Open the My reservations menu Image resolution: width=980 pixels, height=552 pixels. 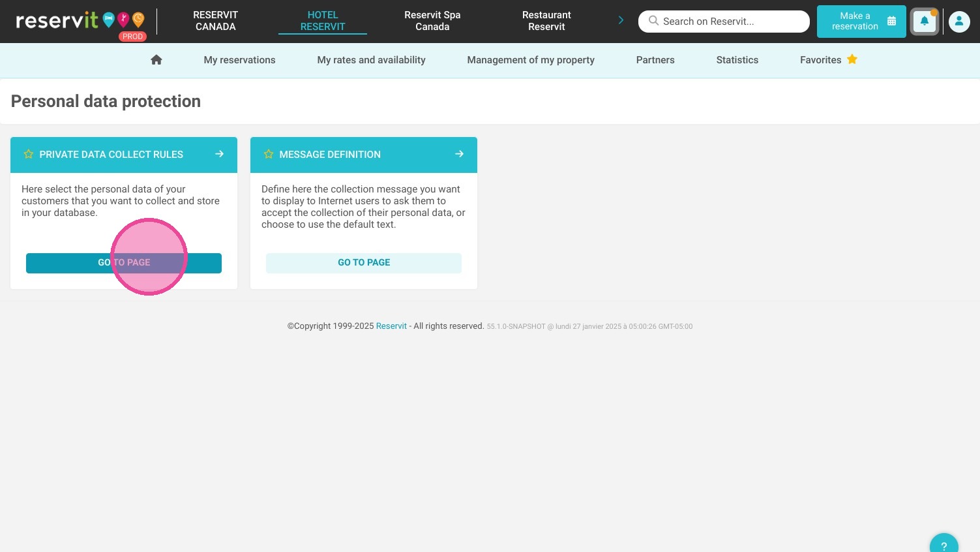click(239, 60)
